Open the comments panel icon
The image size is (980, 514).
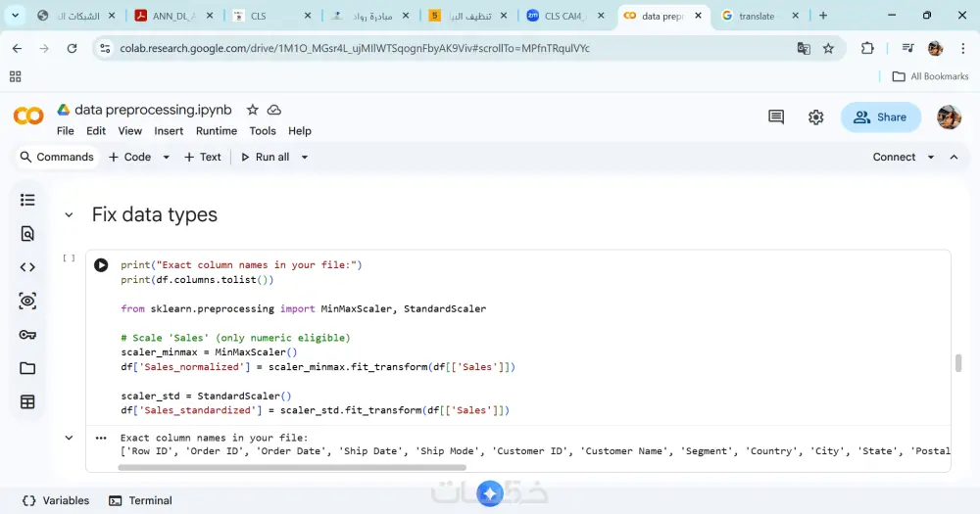(776, 117)
